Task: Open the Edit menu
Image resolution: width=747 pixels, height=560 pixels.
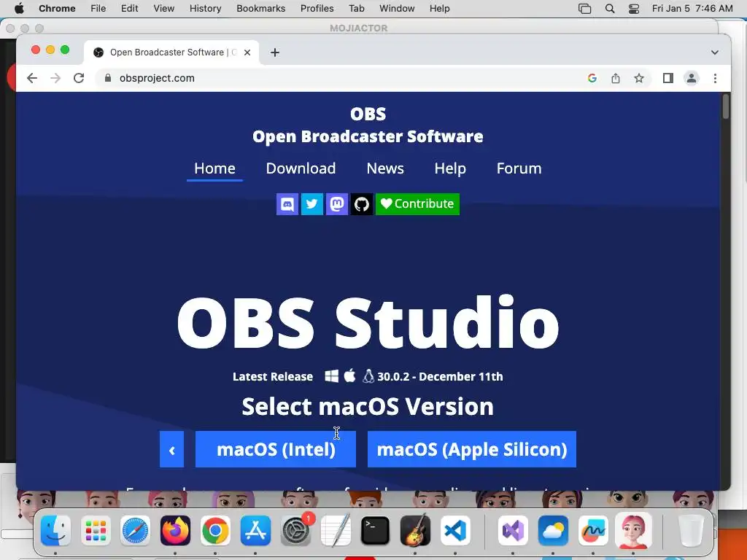Action: pos(130,8)
